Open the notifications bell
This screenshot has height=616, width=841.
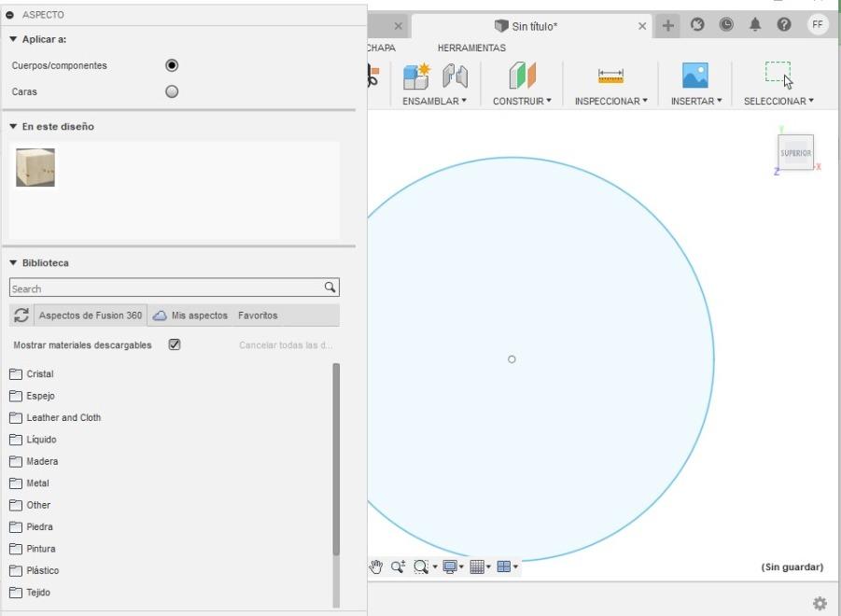755,24
